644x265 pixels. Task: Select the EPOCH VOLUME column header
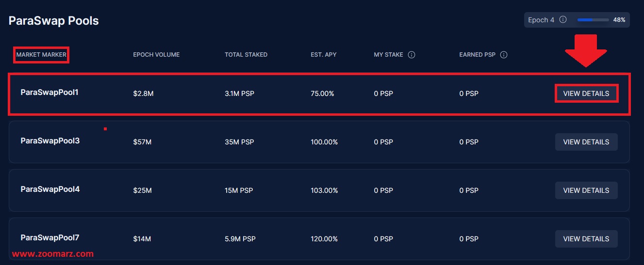coord(156,55)
